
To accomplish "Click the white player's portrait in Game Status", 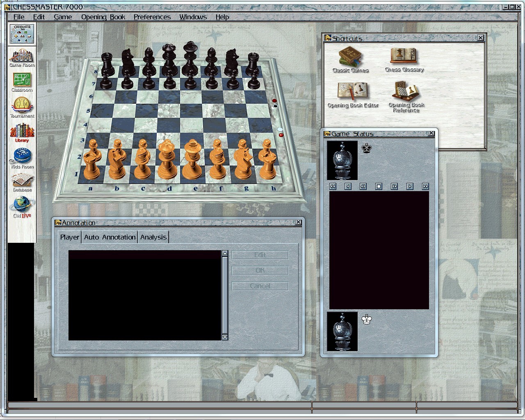I will tap(342, 331).
